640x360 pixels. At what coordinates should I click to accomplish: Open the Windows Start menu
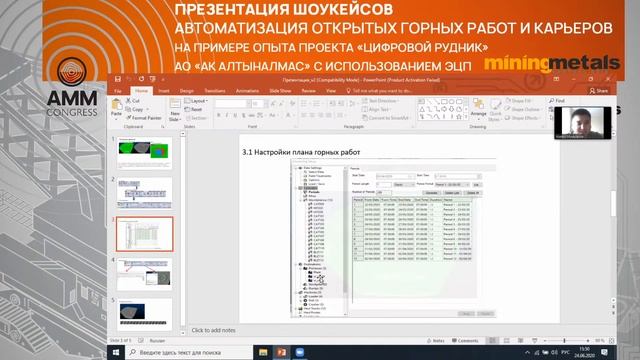(x=116, y=352)
